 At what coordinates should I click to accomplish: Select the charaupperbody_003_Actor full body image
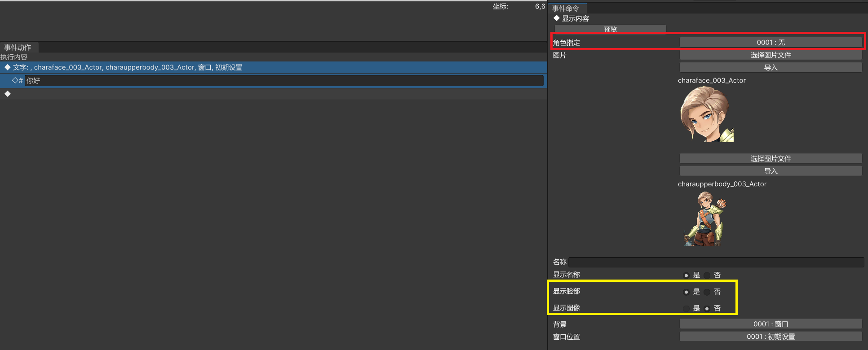(x=704, y=219)
